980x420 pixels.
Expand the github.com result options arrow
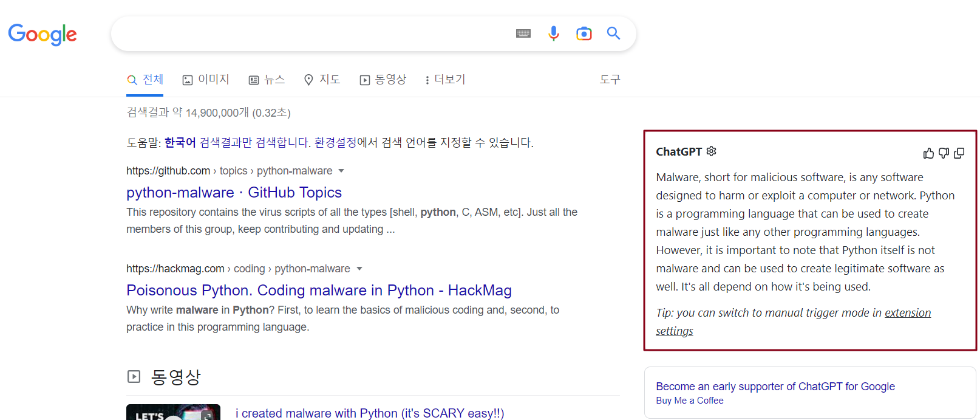pos(341,171)
